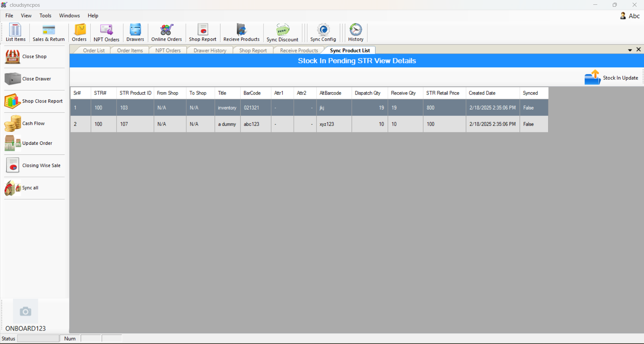Switch to the Shop Report tab
The image size is (644, 344).
click(253, 50)
